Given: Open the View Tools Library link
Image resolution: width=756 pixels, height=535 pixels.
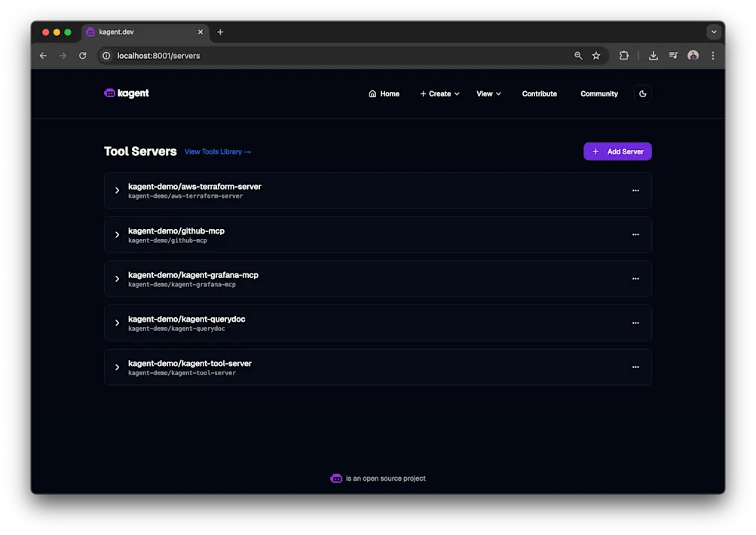Looking at the screenshot, I should pyautogui.click(x=217, y=151).
